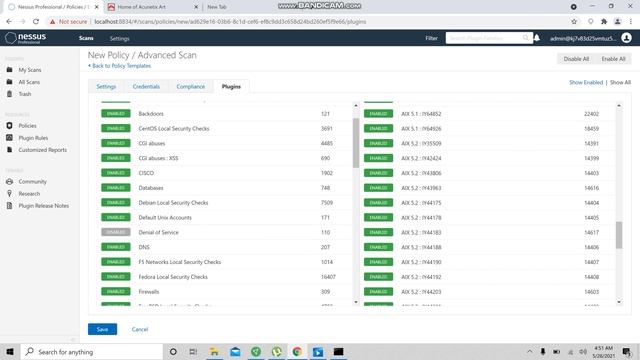The height and width of the screenshot is (360, 640).
Task: Toggle CISCO family enabled status
Action: pos(116,173)
